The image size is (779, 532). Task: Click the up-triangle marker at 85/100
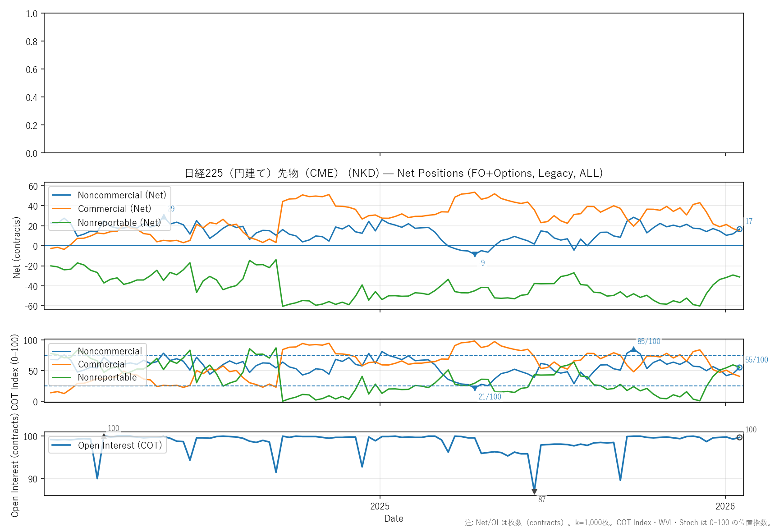[x=634, y=349]
